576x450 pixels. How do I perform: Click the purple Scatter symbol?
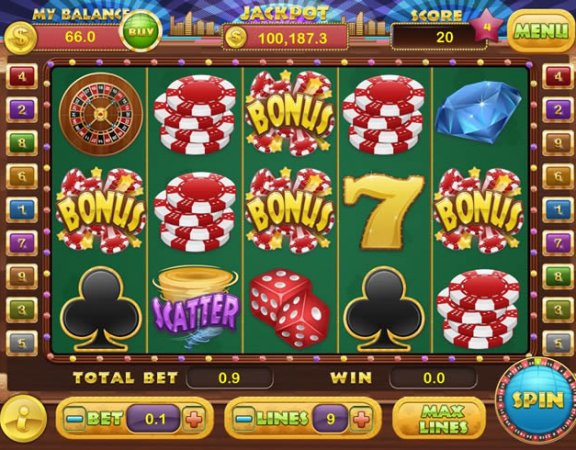(x=195, y=308)
